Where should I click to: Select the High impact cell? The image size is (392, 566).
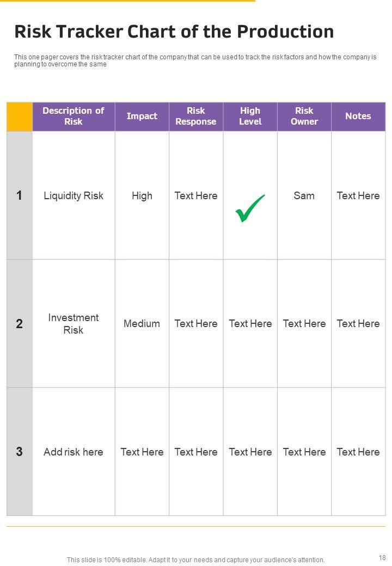(x=142, y=196)
